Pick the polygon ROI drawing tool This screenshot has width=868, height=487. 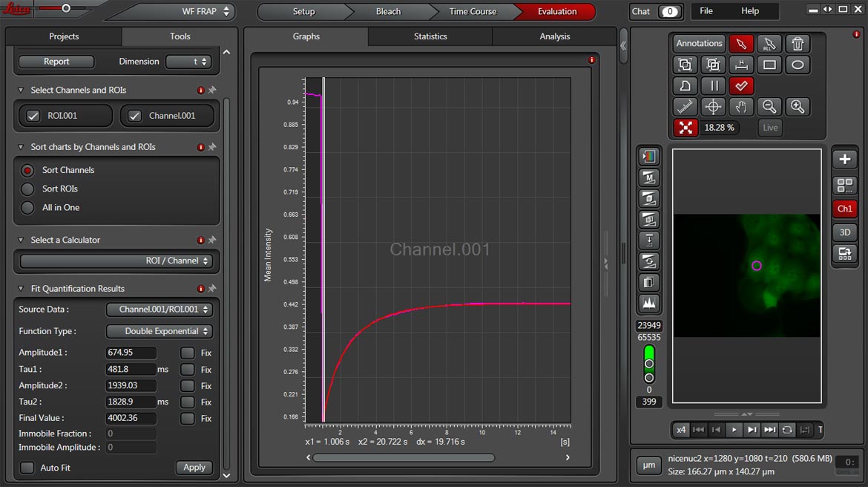pos(685,85)
